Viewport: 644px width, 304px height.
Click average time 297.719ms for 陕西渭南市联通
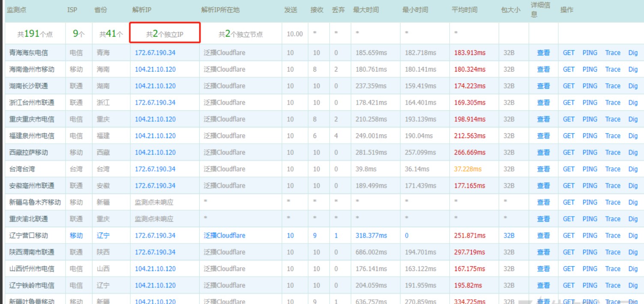point(470,252)
